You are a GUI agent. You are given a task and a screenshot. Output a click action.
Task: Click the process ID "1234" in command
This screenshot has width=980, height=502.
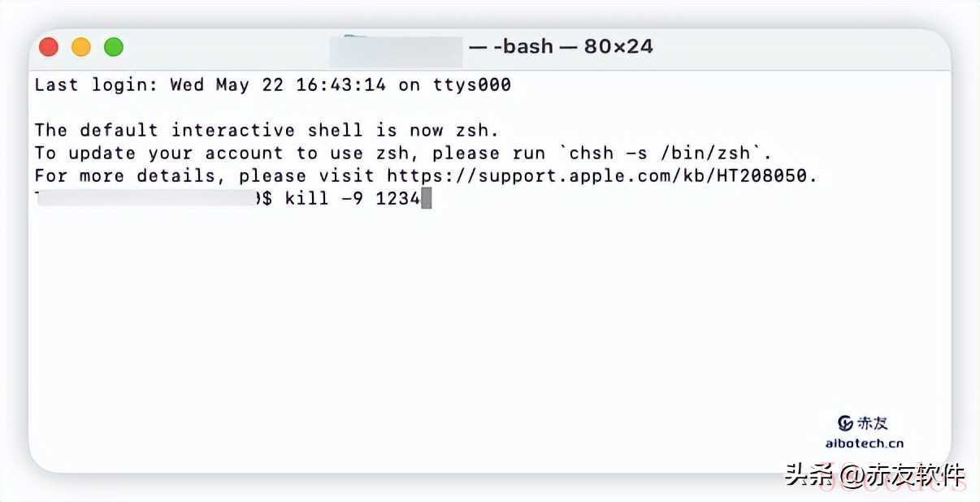point(398,199)
